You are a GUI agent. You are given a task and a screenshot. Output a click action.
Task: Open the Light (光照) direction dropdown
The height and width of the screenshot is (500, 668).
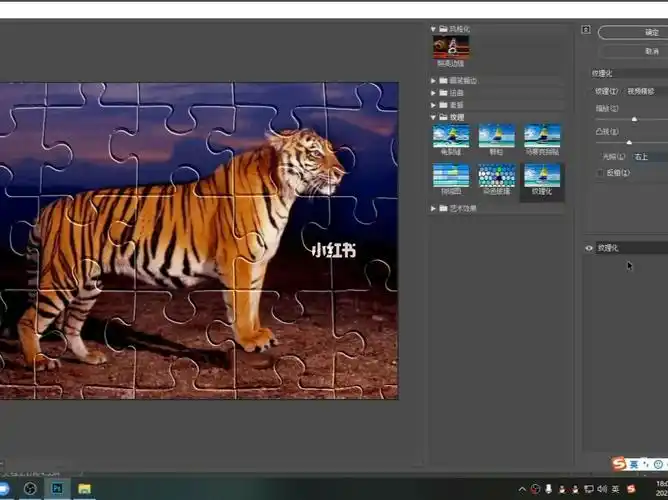[648, 156]
